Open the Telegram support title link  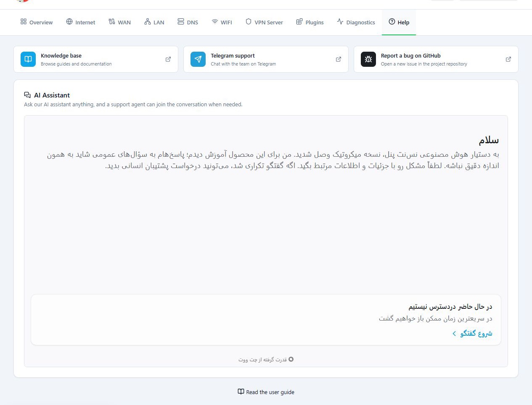(233, 55)
